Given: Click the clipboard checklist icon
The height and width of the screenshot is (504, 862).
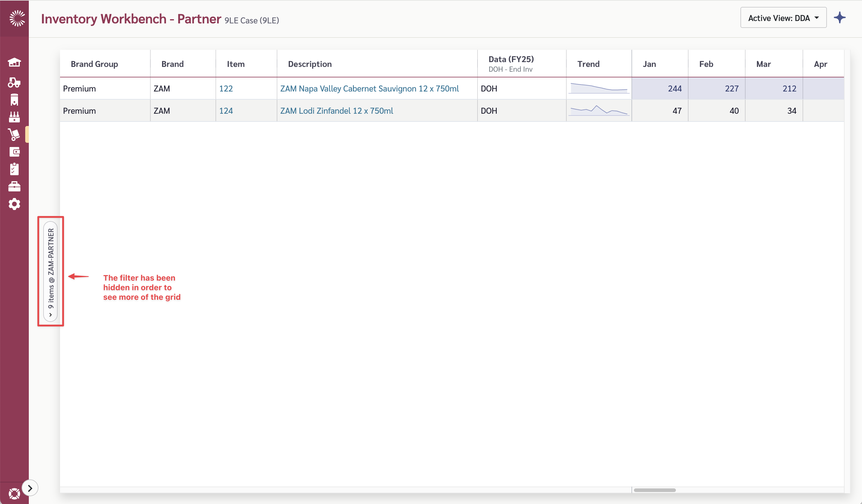Looking at the screenshot, I should (14, 169).
